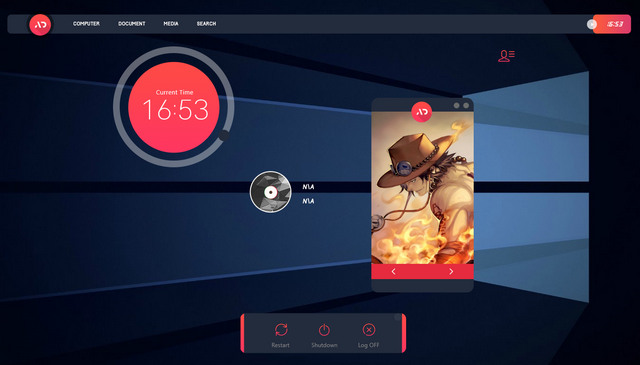Click the AD logo in the top bar

pyautogui.click(x=40, y=24)
